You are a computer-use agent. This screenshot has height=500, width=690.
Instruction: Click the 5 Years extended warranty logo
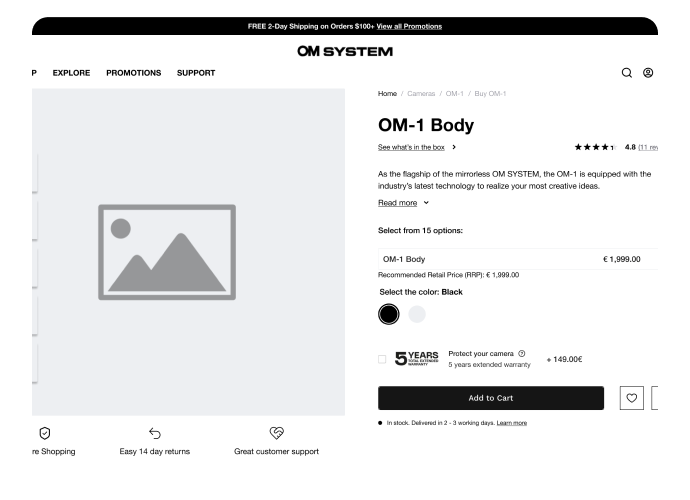click(x=416, y=359)
